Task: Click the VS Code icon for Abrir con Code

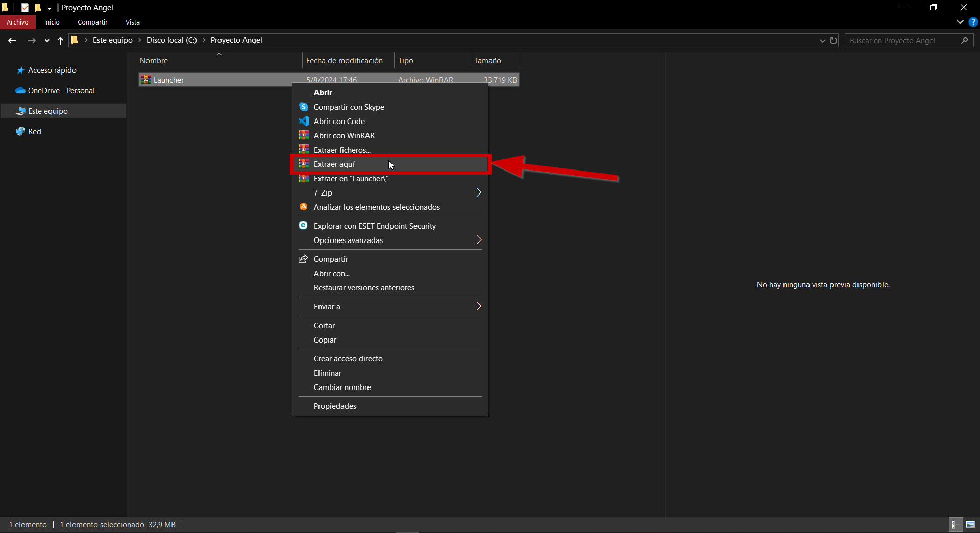Action: 303,121
